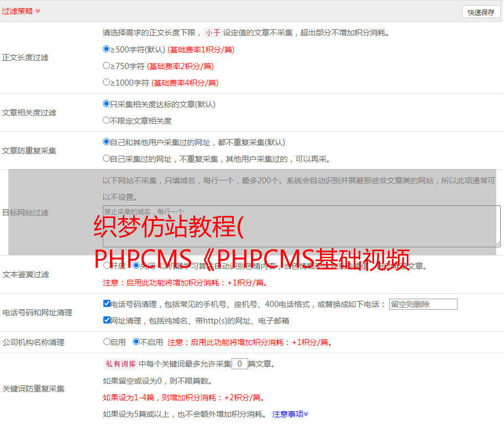Click the 目标网站过滤 row label
The width and height of the screenshot is (504, 424).
tap(25, 213)
